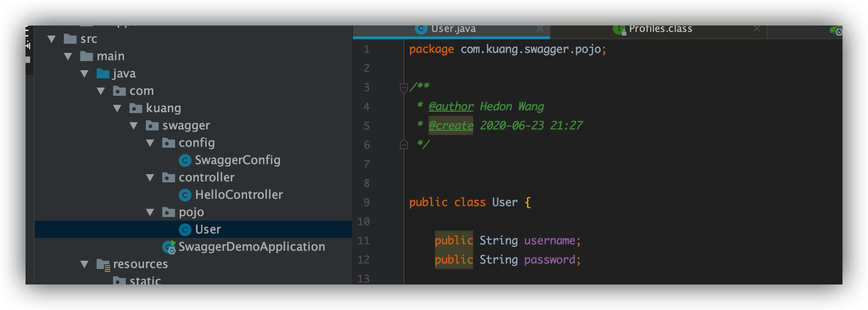
Task: Toggle fold marker at Javadoc comment end
Action: pos(403,145)
